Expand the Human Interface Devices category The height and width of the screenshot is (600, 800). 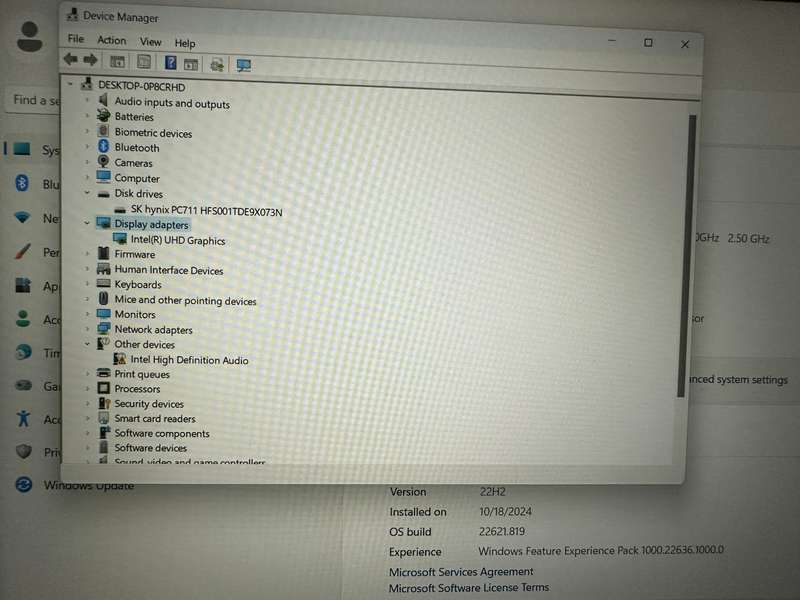87,268
